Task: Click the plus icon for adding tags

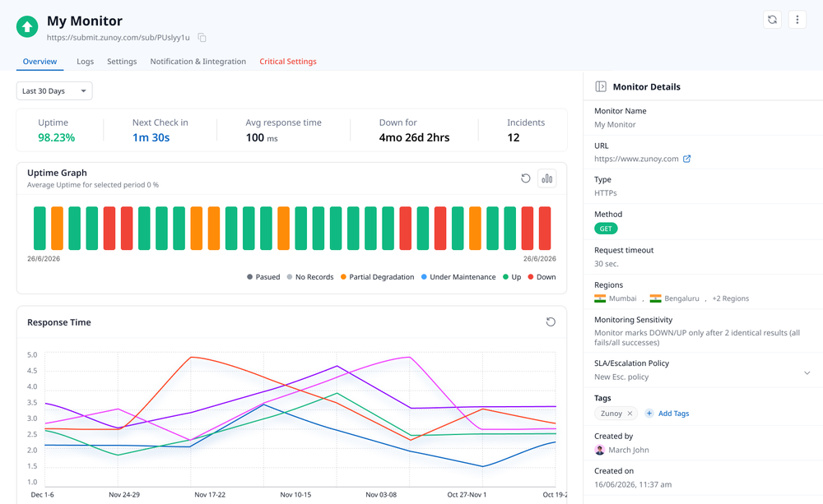Action: pyautogui.click(x=649, y=414)
